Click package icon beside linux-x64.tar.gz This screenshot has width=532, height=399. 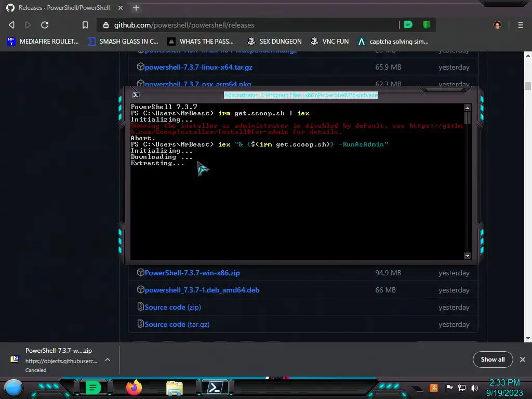[140, 66]
